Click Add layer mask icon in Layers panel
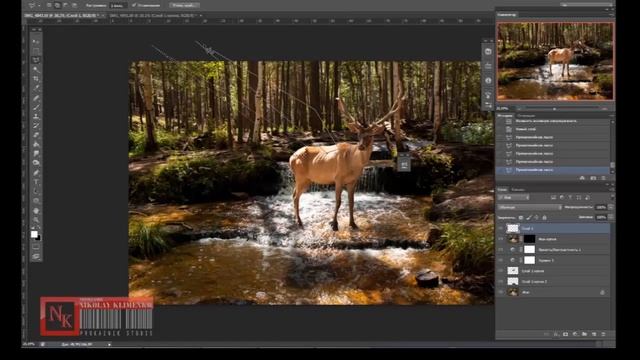Image resolution: width=640 pixels, height=360 pixels. [x=565, y=334]
